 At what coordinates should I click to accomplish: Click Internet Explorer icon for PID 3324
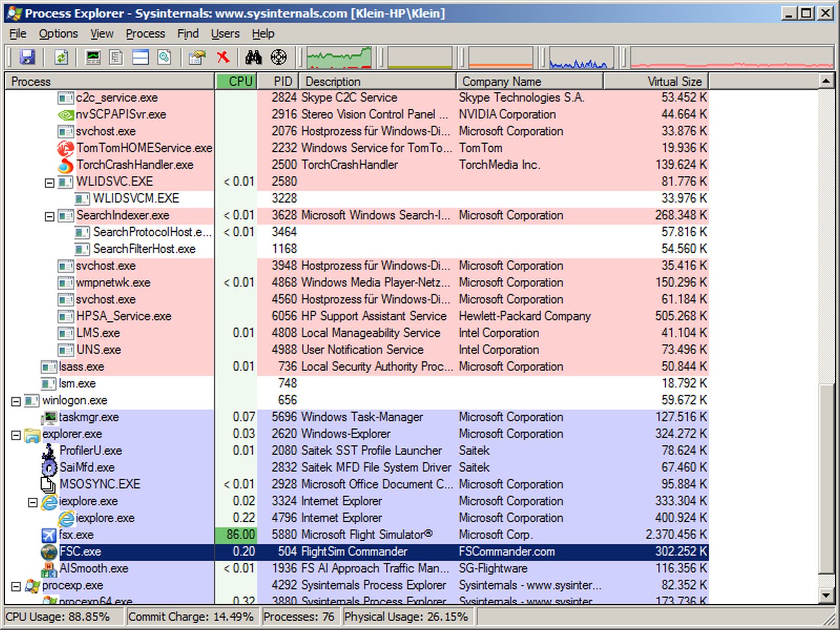tap(49, 501)
